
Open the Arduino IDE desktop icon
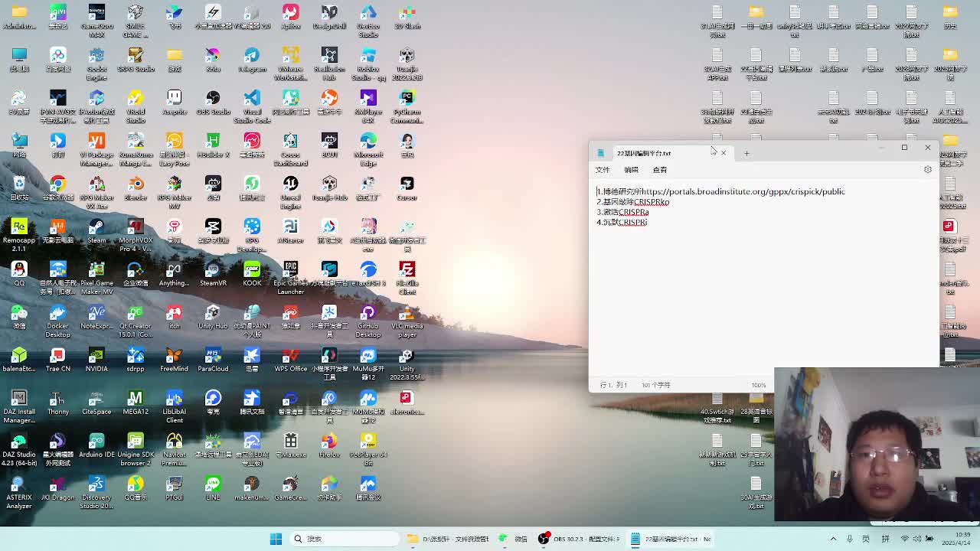pyautogui.click(x=96, y=445)
